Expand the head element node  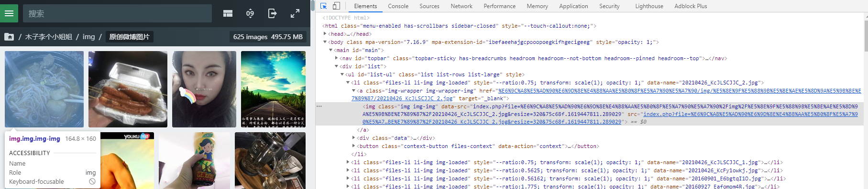coord(325,34)
